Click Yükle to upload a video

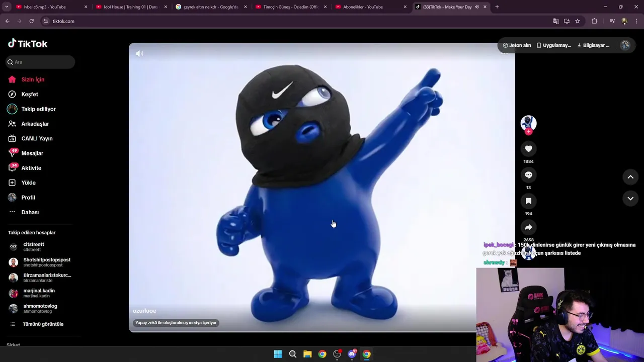coord(28,183)
